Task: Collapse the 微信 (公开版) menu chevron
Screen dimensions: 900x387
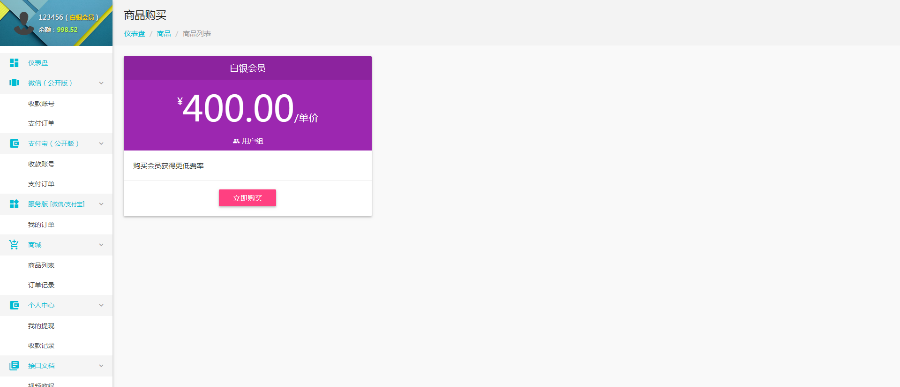Action: [101, 83]
